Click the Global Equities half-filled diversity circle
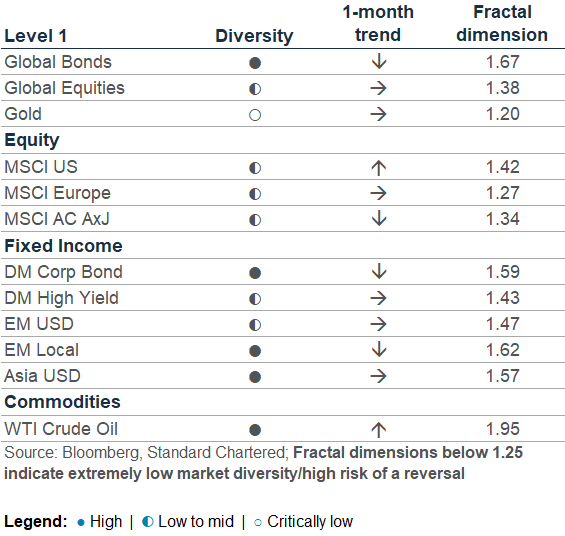 (255, 89)
